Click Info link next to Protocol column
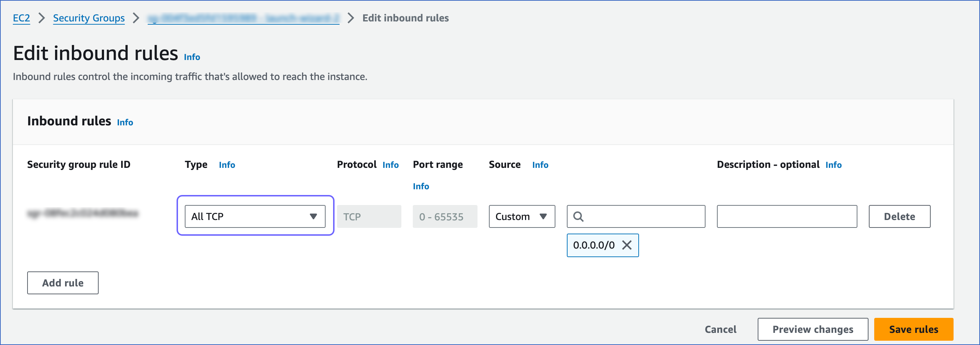 (x=390, y=165)
